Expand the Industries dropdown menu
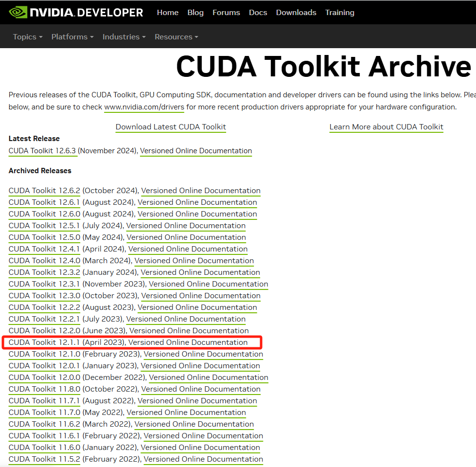Screen dimensions: 476x467 pos(124,37)
